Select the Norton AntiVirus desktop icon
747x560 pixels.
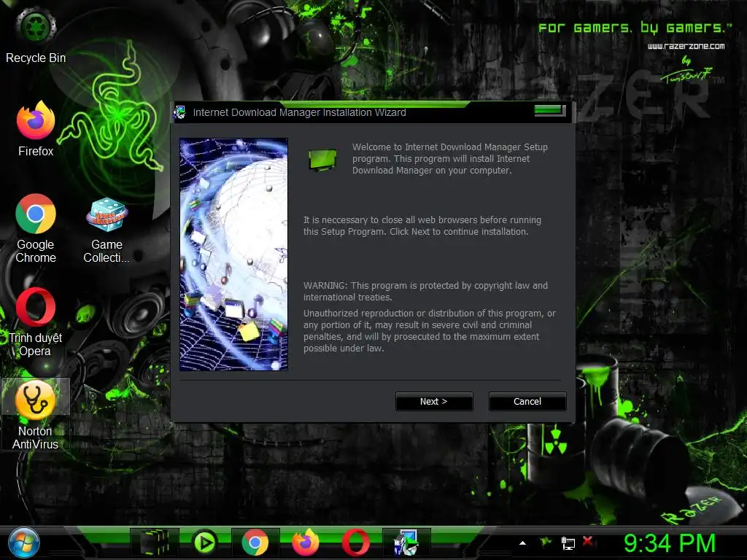pyautogui.click(x=36, y=414)
